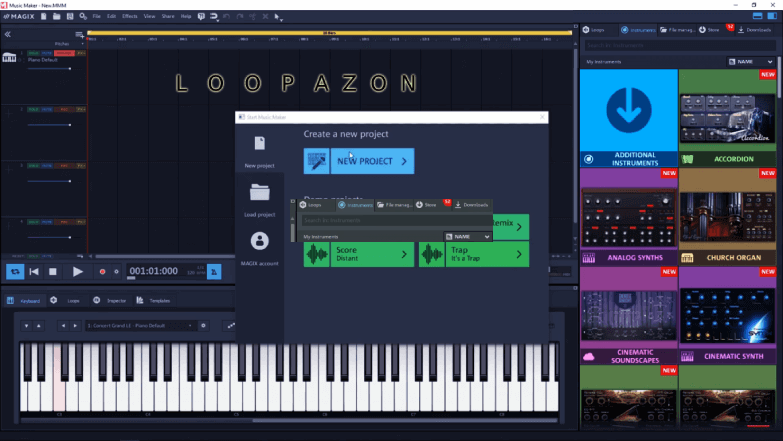The height and width of the screenshot is (441, 783).
Task: Open MAGIX account avatar icon
Action: [260, 241]
